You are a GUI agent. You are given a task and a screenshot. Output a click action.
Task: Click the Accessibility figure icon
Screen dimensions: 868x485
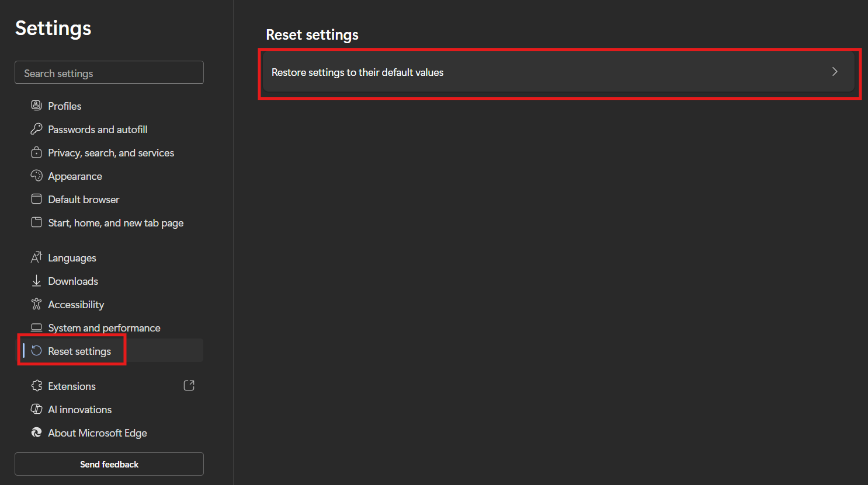[36, 304]
